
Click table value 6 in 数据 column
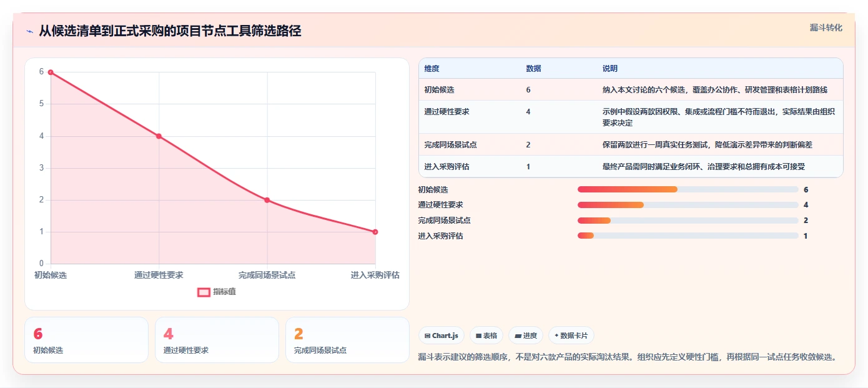click(x=528, y=90)
